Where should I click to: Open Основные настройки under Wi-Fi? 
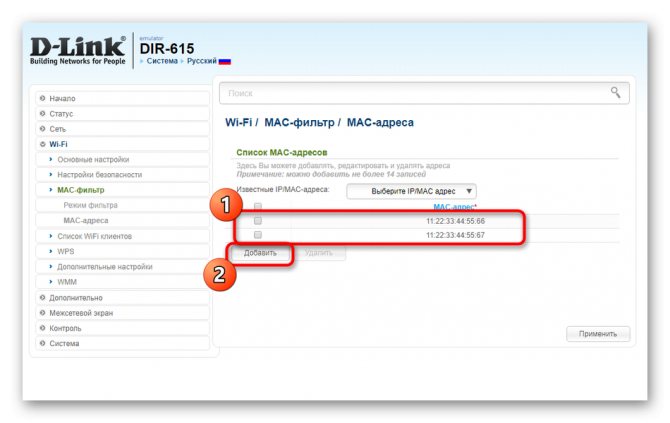point(123,159)
